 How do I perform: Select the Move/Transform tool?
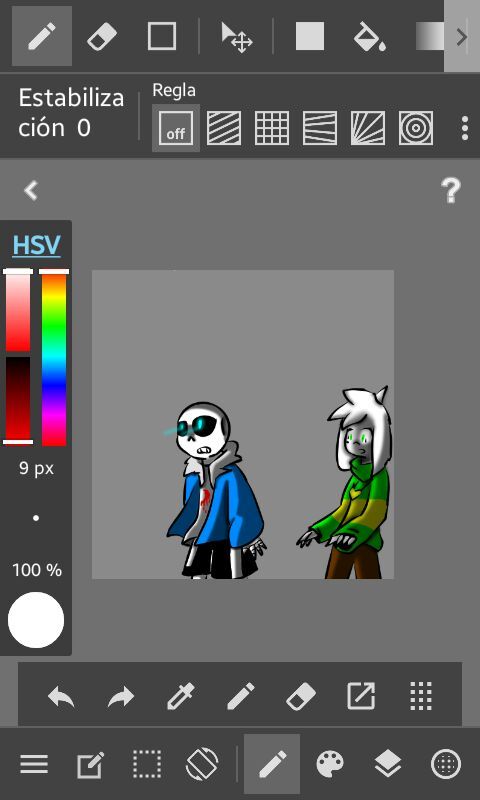236,37
